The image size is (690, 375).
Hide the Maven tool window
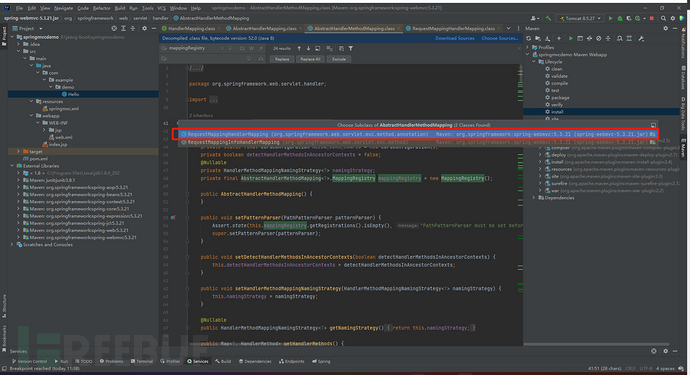pyautogui.click(x=675, y=29)
